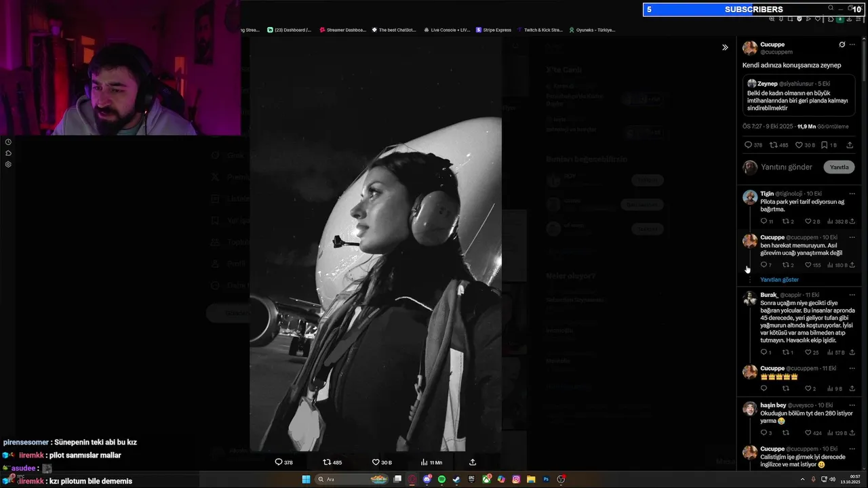This screenshot has width=868, height=488.
Task: Open more options on 'ben harekat memuruyum' reply
Action: pyautogui.click(x=852, y=238)
